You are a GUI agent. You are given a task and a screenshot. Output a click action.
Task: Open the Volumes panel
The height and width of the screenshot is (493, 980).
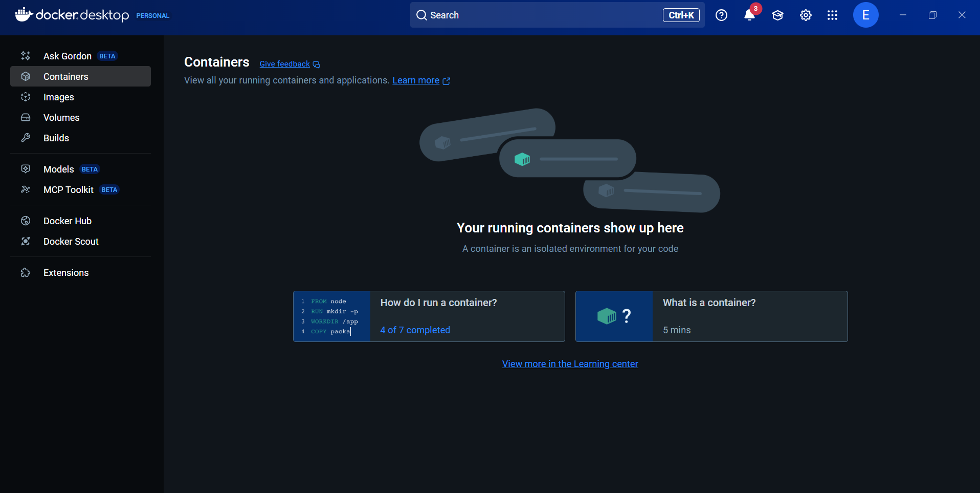[x=61, y=117]
